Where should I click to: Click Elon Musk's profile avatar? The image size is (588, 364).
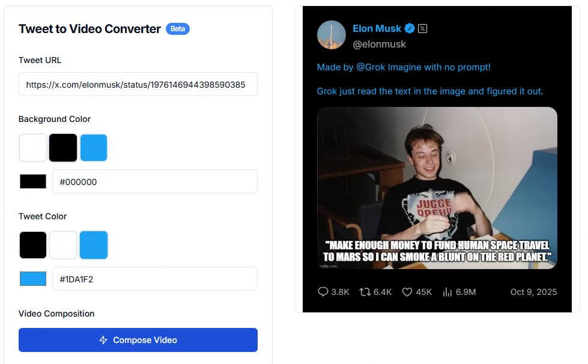coord(332,35)
